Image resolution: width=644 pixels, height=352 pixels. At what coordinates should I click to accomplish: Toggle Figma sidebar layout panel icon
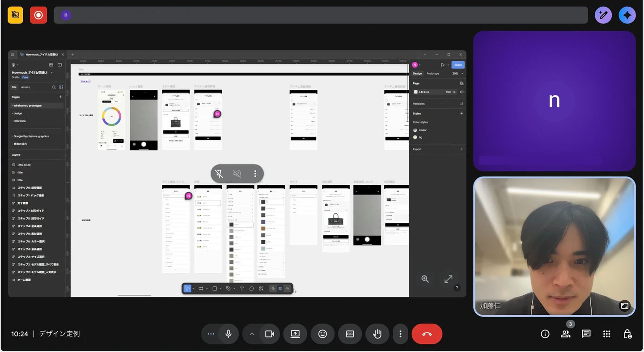point(59,65)
